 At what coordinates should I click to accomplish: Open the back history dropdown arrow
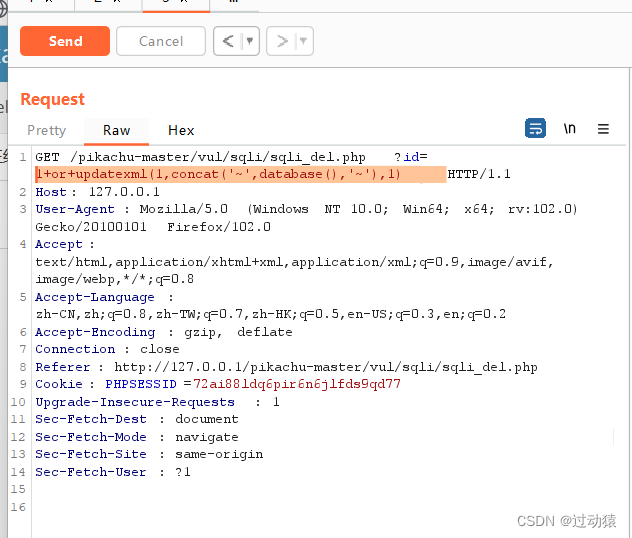(x=250, y=41)
